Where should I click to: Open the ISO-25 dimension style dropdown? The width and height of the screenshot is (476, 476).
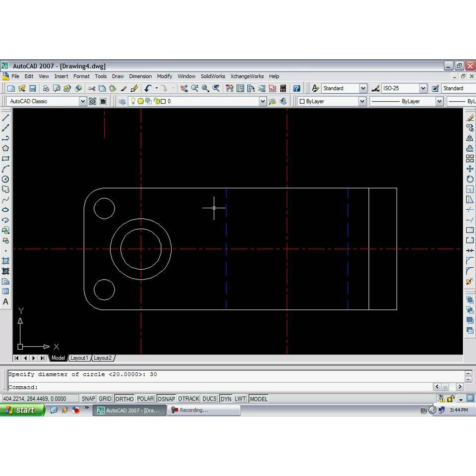(423, 88)
